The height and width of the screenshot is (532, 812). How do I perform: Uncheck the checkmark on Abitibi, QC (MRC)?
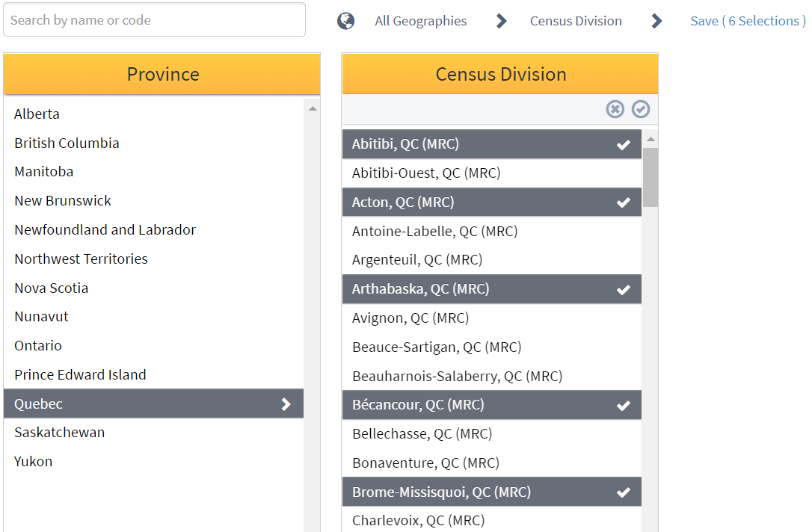pos(624,145)
